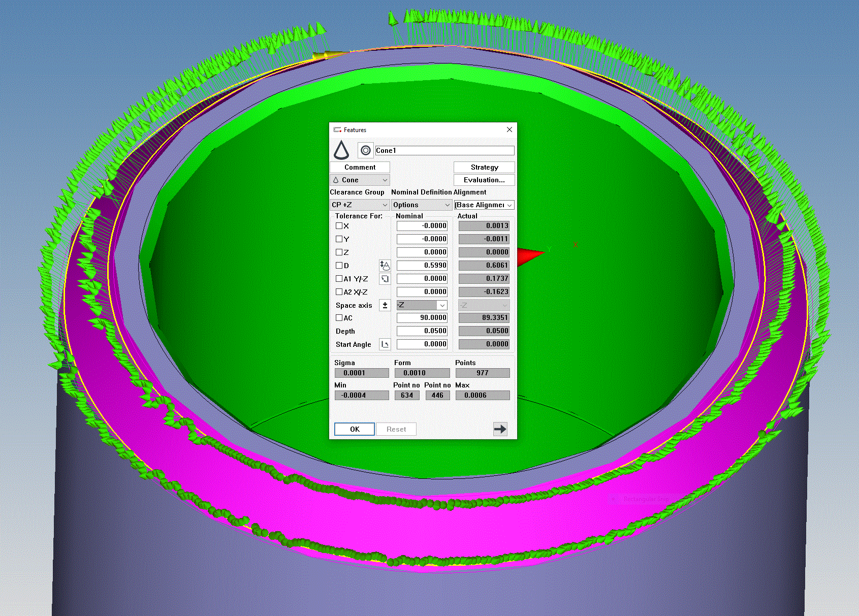Click the angle projection icon beside A1 Y/-Z
Image resolution: width=859 pixels, height=616 pixels.
(385, 279)
